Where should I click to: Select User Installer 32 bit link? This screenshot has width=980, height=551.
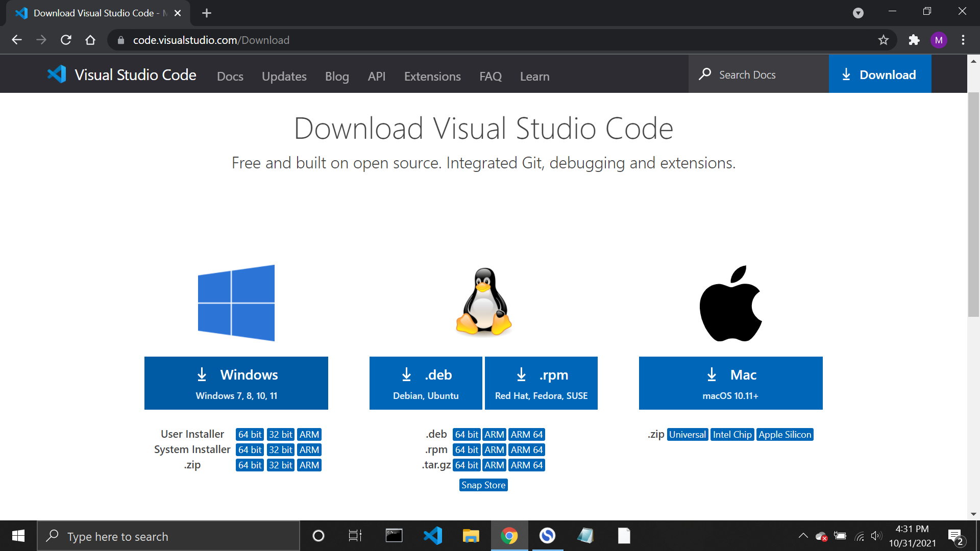(281, 435)
